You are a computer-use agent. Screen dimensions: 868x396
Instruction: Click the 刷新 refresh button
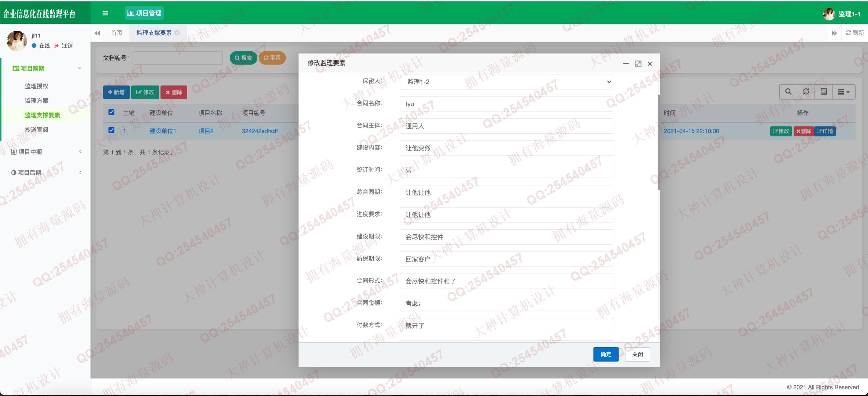point(855,33)
